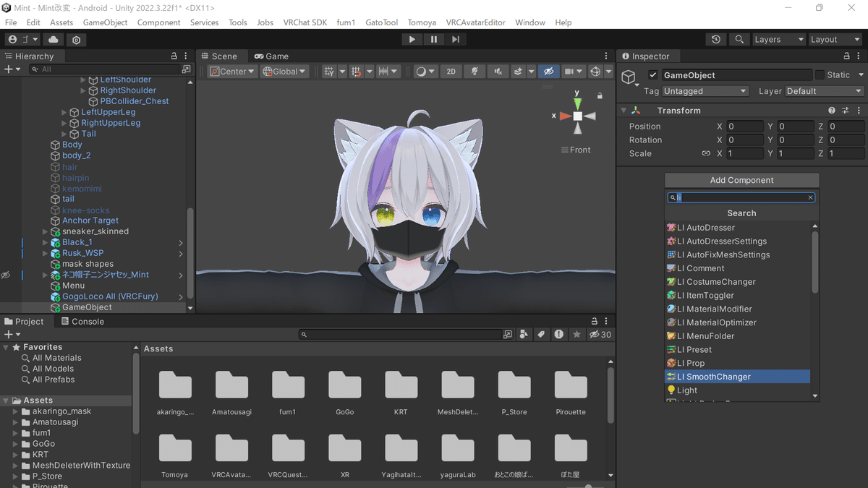Screen dimensions: 868x488
Task: Collapse the Transform component foldout
Action: click(624, 111)
